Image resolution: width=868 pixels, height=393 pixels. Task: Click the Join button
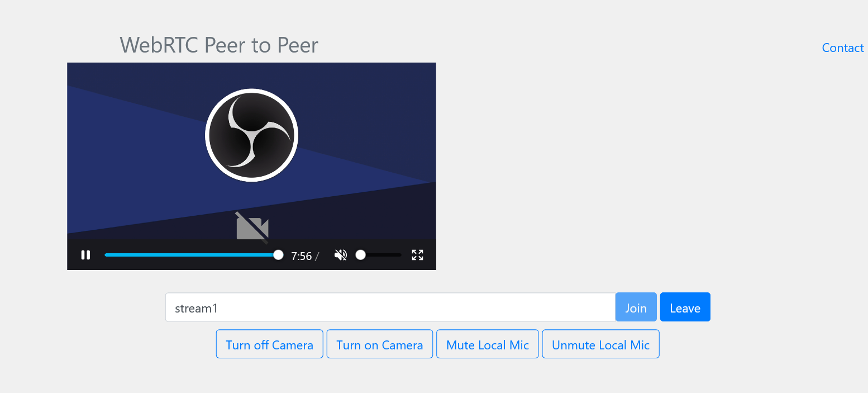636,307
